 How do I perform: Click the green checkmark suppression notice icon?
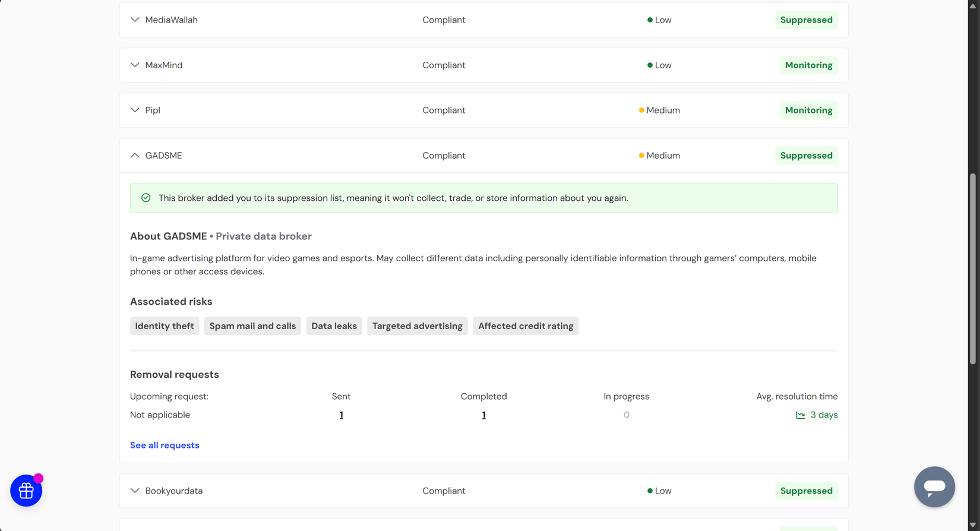point(146,198)
